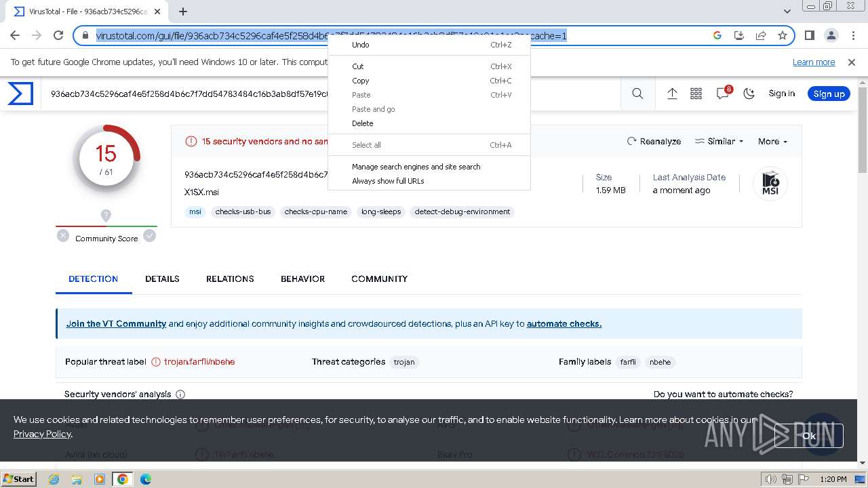The height and width of the screenshot is (488, 868).
Task: Open tab search dropdown arrow
Action: [x=787, y=11]
